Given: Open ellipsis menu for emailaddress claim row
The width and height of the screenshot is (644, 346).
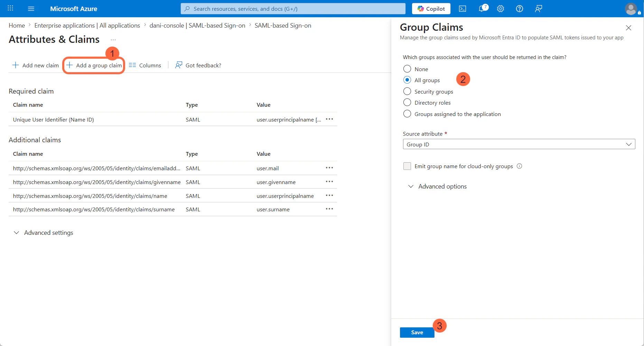Looking at the screenshot, I should pos(329,168).
